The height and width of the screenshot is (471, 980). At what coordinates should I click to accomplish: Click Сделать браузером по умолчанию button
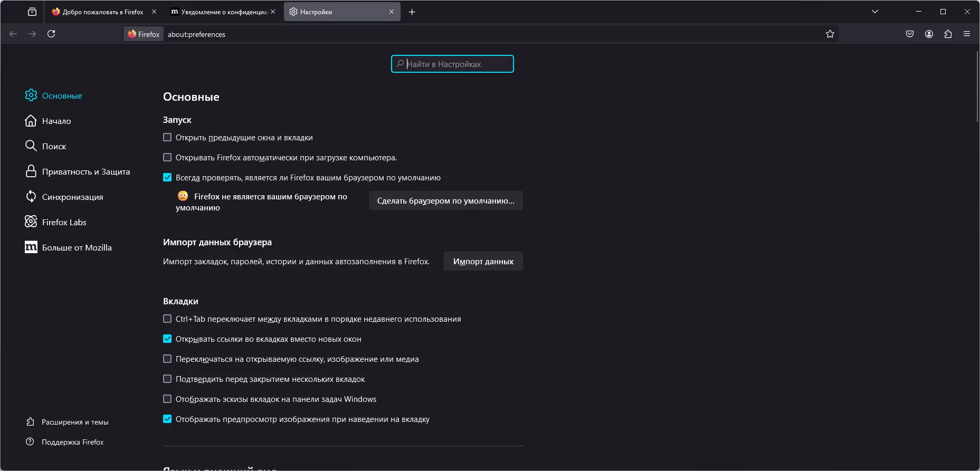click(x=445, y=200)
